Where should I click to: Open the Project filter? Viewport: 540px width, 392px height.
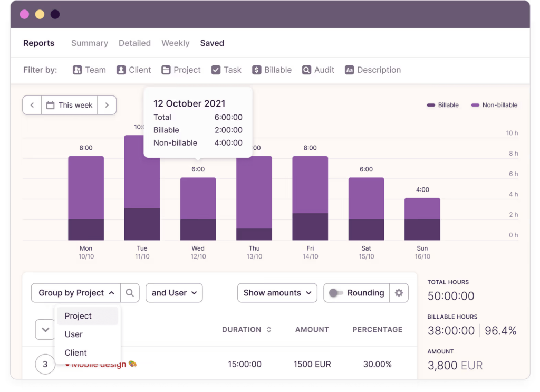181,70
